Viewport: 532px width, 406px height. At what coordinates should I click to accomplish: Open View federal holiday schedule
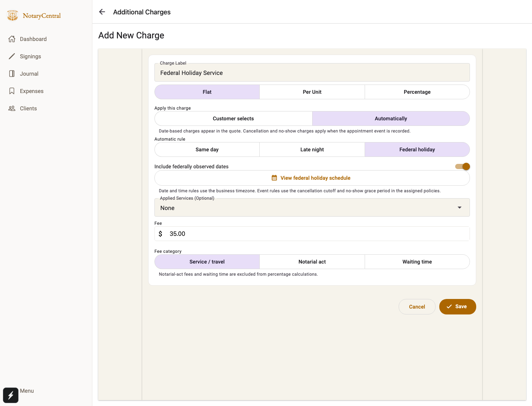(312, 178)
